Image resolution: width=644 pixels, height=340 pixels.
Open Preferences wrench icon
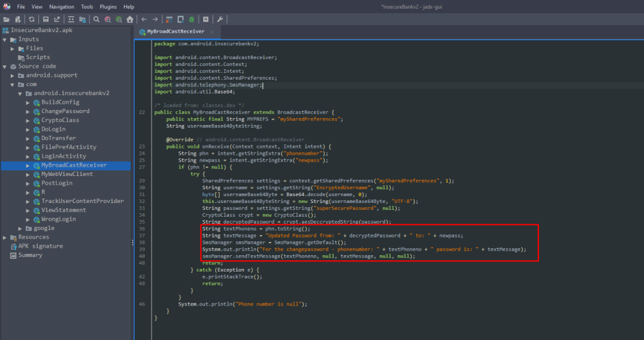tap(220, 19)
